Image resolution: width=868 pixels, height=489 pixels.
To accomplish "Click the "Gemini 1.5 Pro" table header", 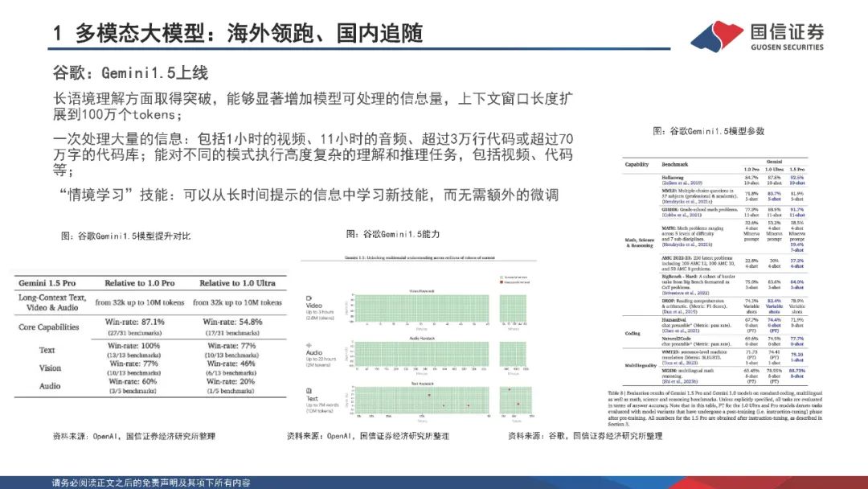I will coord(47,283).
